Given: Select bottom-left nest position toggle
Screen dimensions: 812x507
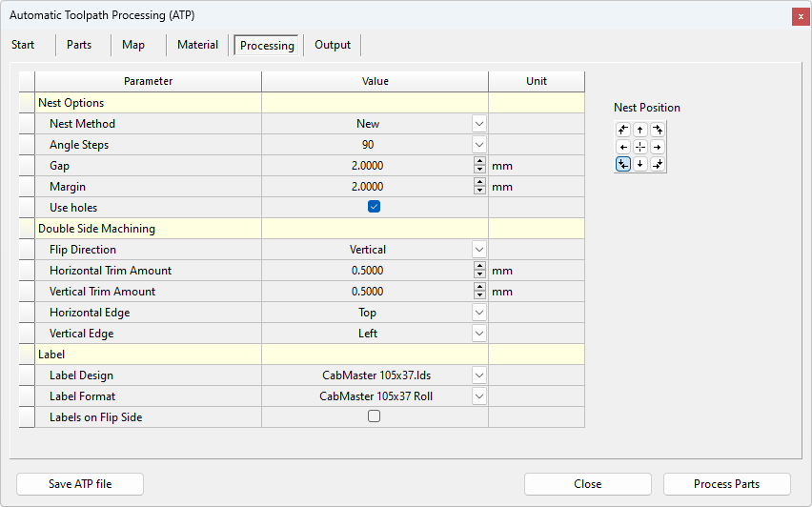Looking at the screenshot, I should (x=623, y=164).
